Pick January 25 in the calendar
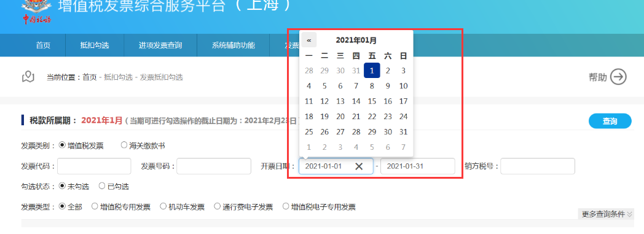 tap(309, 132)
